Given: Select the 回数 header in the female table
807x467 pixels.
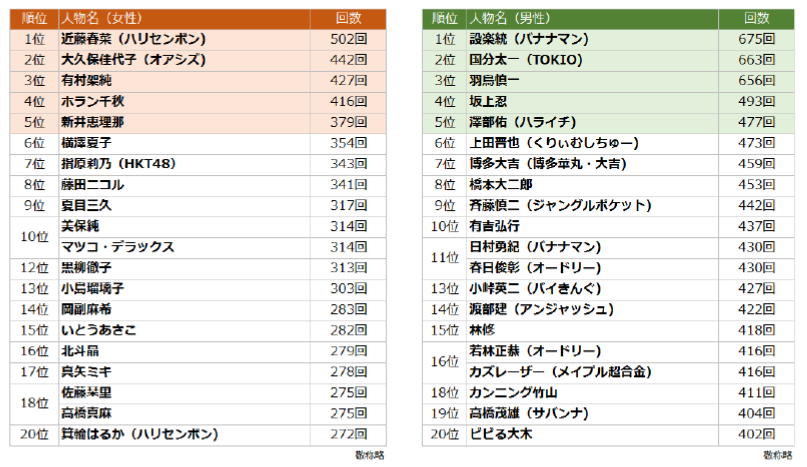Looking at the screenshot, I should (x=349, y=18).
